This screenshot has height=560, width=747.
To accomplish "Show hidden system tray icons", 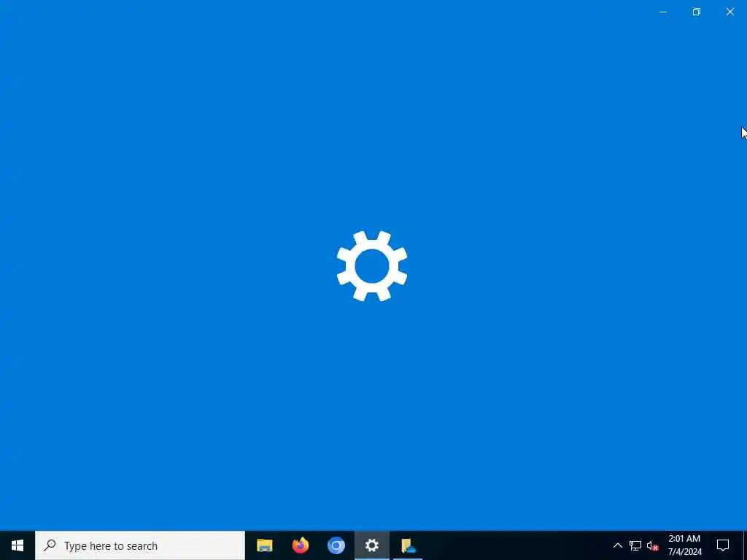I will coord(617,545).
